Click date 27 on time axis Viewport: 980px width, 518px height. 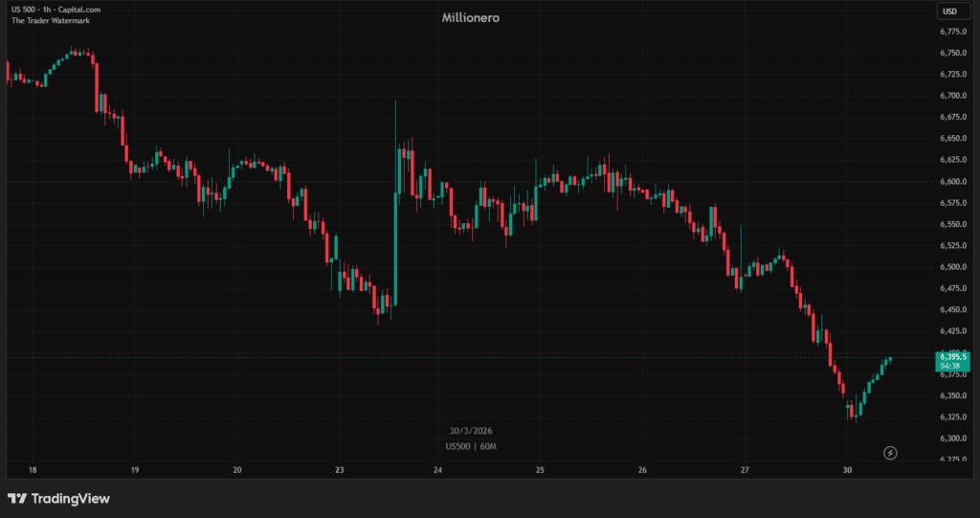click(x=745, y=470)
